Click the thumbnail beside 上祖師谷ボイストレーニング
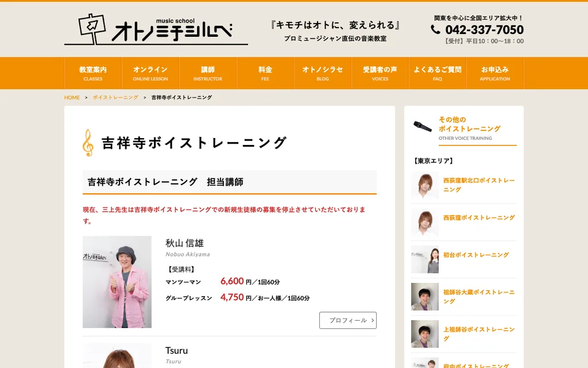 click(425, 334)
